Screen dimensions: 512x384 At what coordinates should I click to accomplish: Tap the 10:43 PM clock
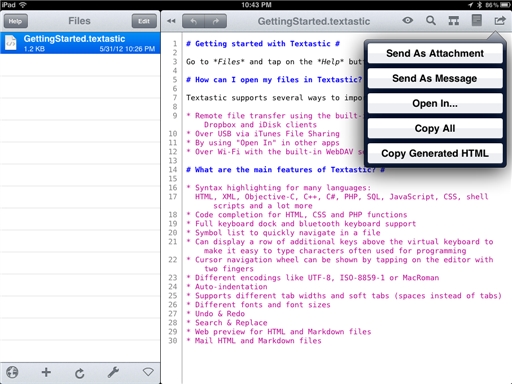256,5
